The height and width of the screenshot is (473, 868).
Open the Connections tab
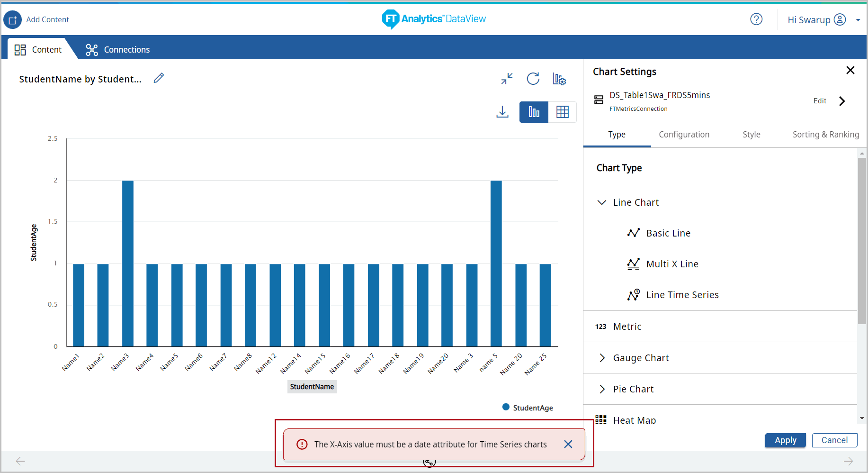click(117, 50)
